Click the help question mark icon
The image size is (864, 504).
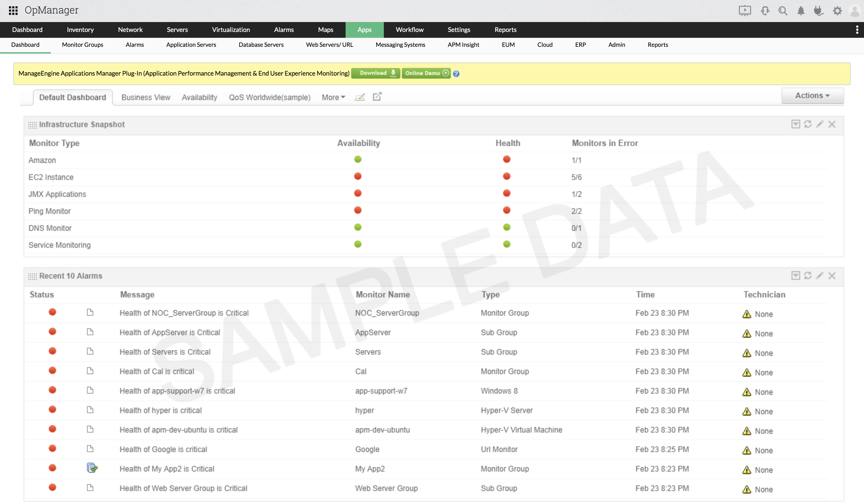coord(456,74)
